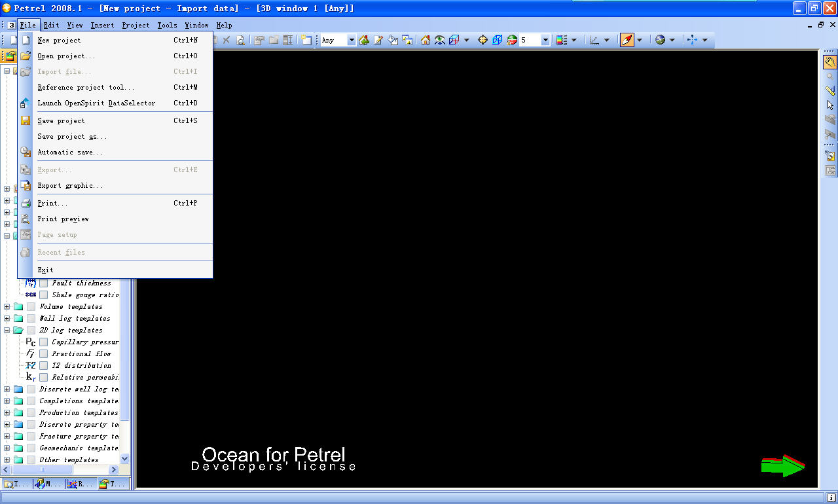The height and width of the screenshot is (504, 838).
Task: Check the Volume templates checkbox
Action: pyautogui.click(x=31, y=307)
